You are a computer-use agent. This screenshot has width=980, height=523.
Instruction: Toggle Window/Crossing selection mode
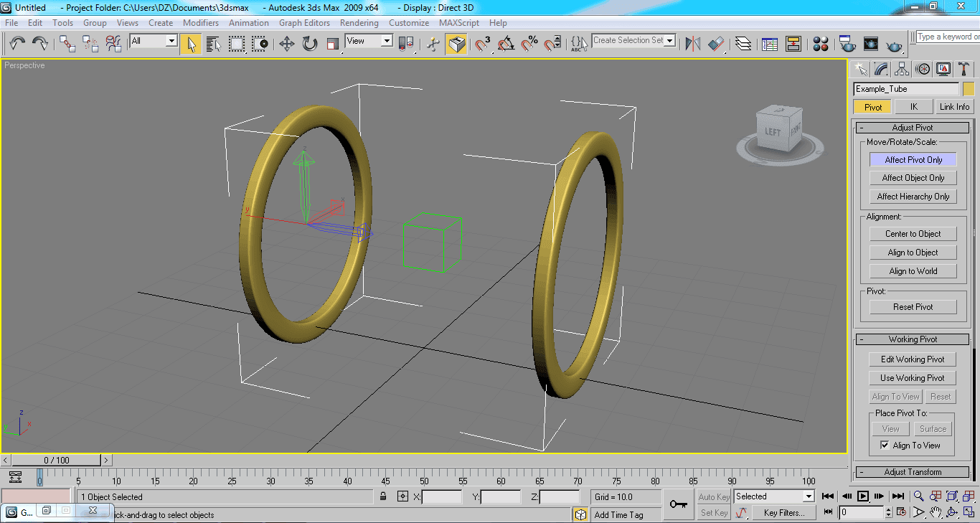click(260, 44)
